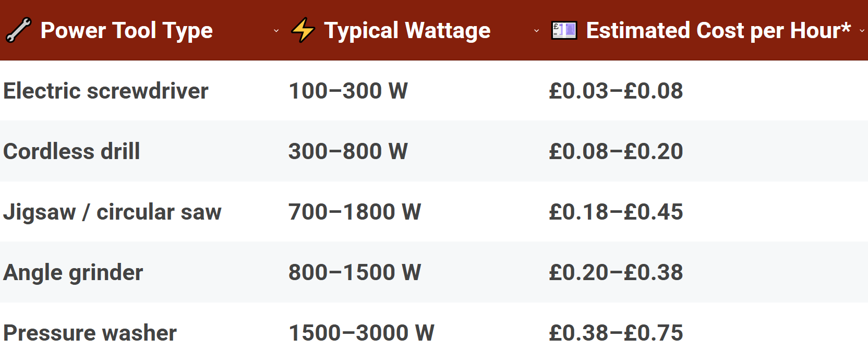Click the wrench icon in the header
868x362 pixels.
coord(18,30)
